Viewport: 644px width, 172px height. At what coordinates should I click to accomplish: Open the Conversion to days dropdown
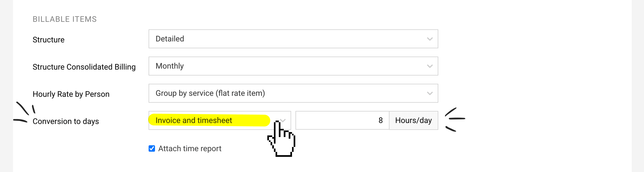[x=220, y=120]
